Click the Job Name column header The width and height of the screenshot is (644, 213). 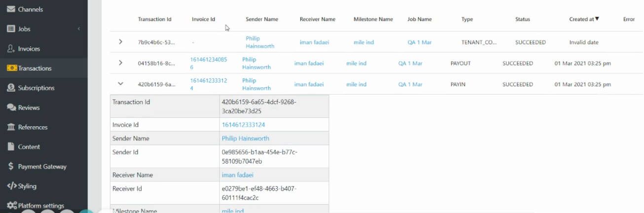[420, 19]
